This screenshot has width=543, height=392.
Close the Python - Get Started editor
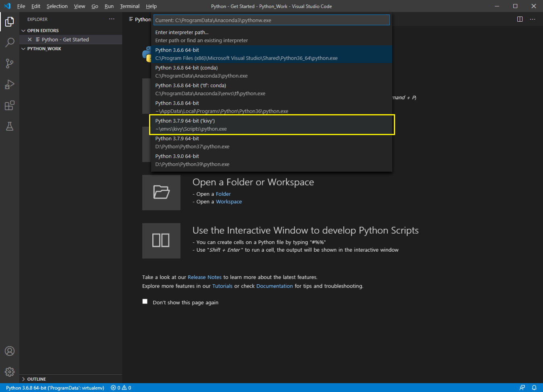coord(30,39)
